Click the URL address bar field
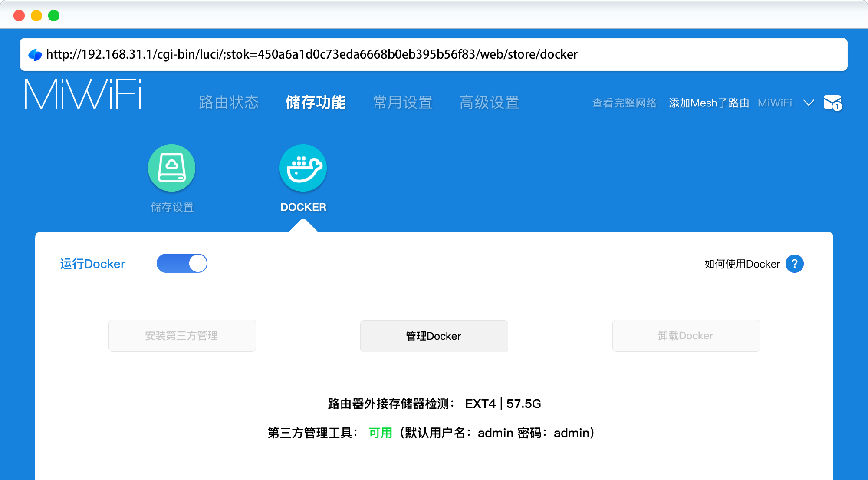This screenshot has height=480, width=868. click(x=434, y=54)
